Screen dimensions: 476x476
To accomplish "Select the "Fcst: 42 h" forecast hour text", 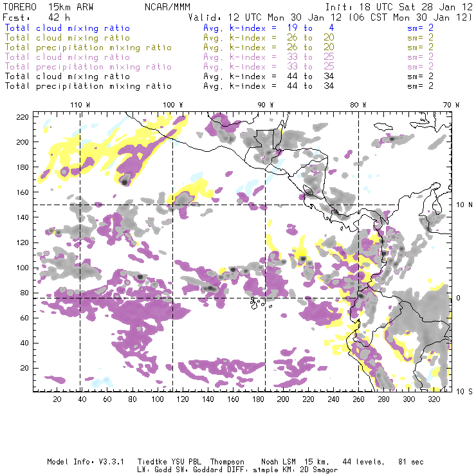I will 37,17.
